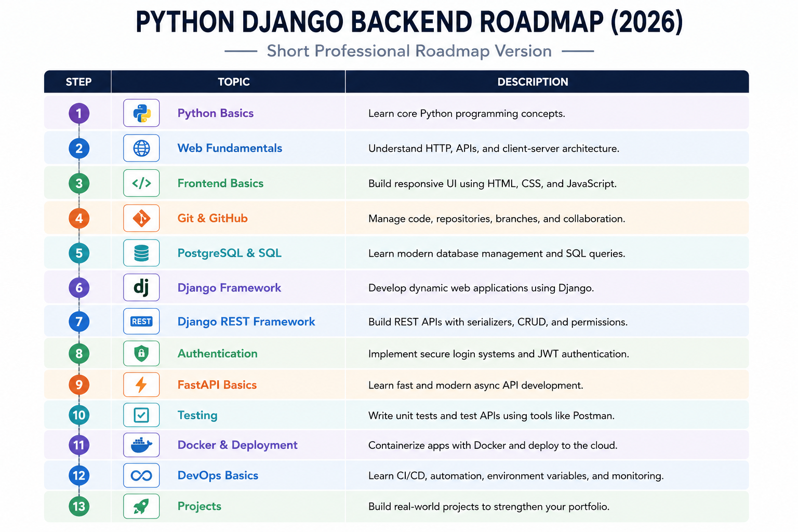Click the purple step 1 circle
The width and height of the screenshot is (798, 532).
pyautogui.click(x=79, y=113)
